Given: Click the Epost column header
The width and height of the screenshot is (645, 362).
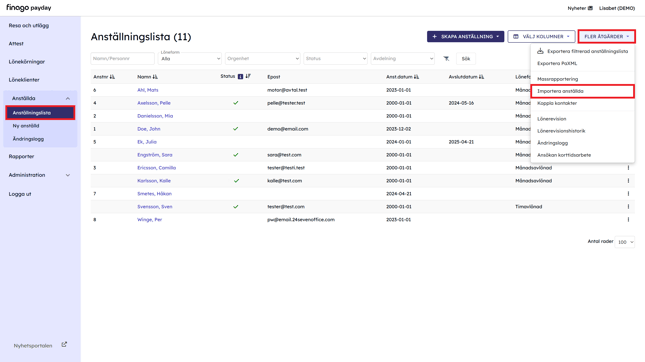Looking at the screenshot, I should pyautogui.click(x=274, y=77).
